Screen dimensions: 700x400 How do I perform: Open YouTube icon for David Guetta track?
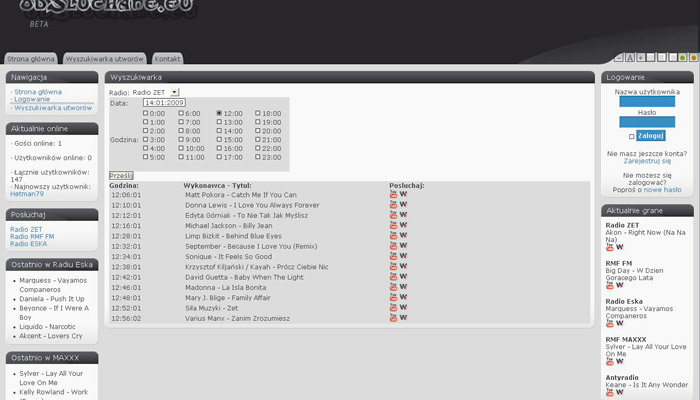tap(393, 277)
